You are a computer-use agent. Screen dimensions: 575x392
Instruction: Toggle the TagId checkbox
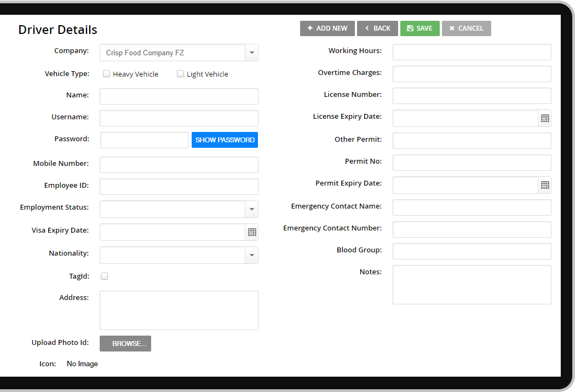[x=105, y=276]
